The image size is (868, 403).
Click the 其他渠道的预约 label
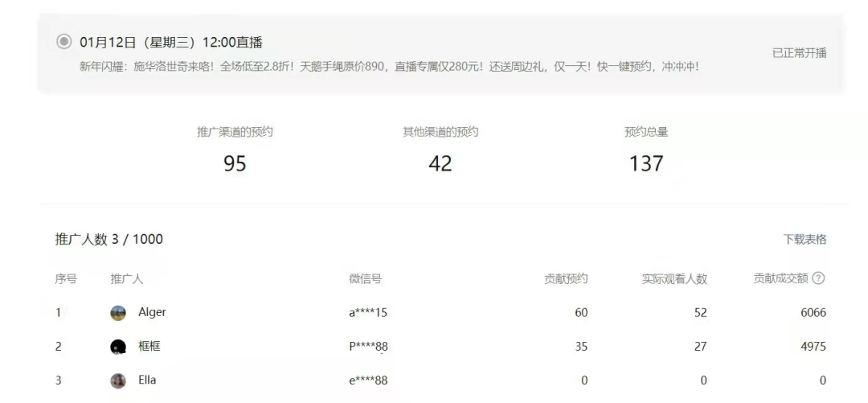point(440,132)
